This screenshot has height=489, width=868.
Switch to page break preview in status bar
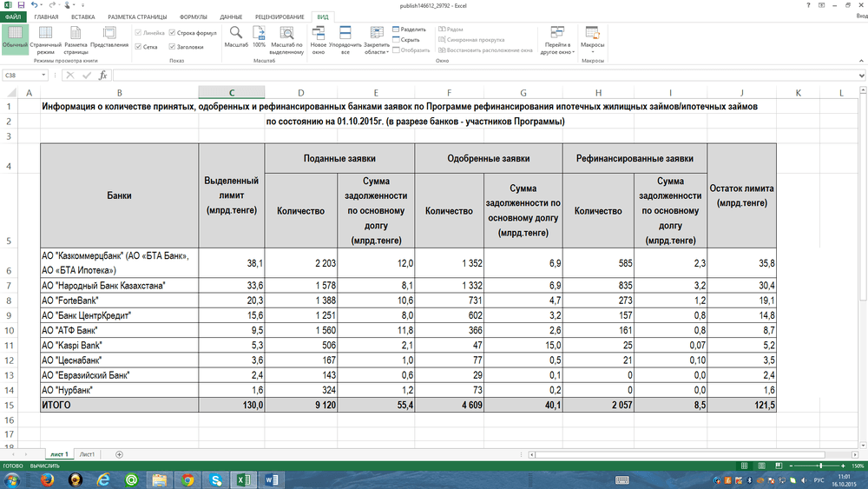(x=779, y=466)
